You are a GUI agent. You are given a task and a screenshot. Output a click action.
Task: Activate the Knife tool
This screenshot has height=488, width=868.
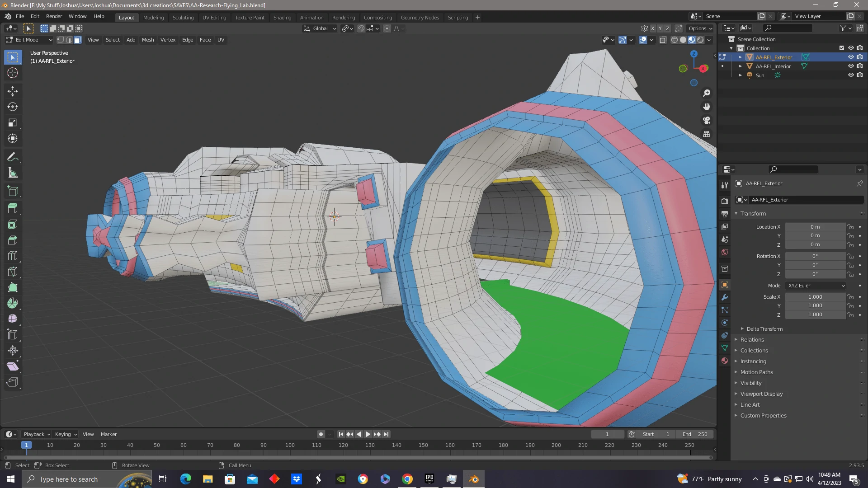tap(13, 272)
